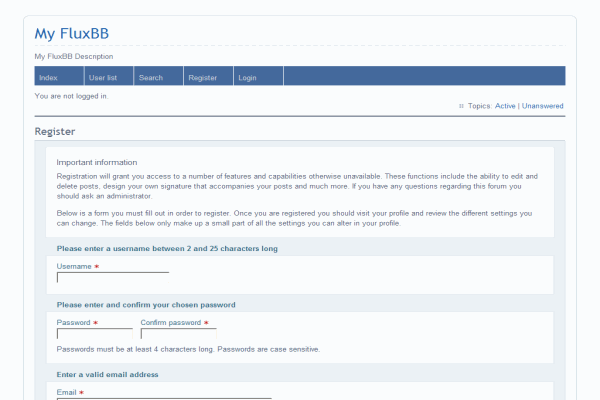Image resolution: width=600 pixels, height=400 pixels.
Task: Click the Confirm password label
Action: point(171,323)
